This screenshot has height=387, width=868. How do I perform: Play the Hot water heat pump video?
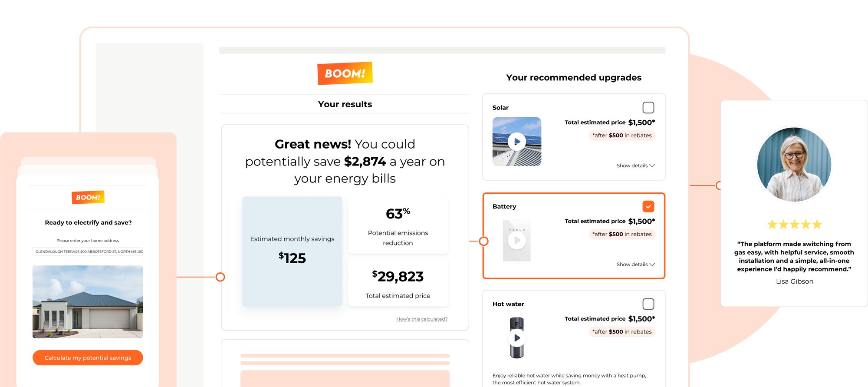tap(517, 338)
